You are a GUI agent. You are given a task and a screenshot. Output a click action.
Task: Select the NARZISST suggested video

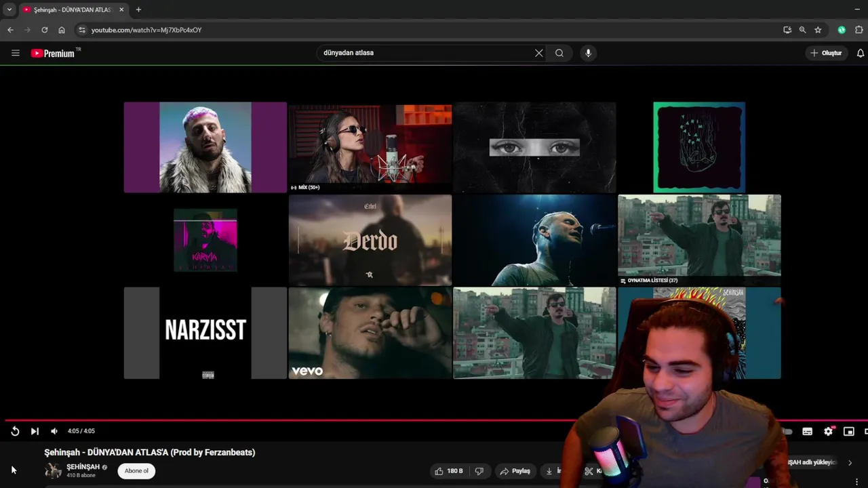pos(205,333)
